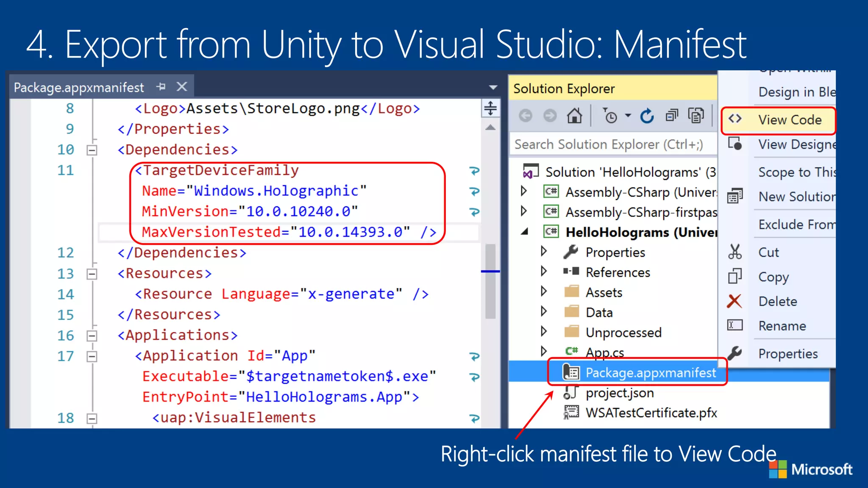This screenshot has height=488, width=868.
Task: Expand the Assets folder node
Action: 544,291
